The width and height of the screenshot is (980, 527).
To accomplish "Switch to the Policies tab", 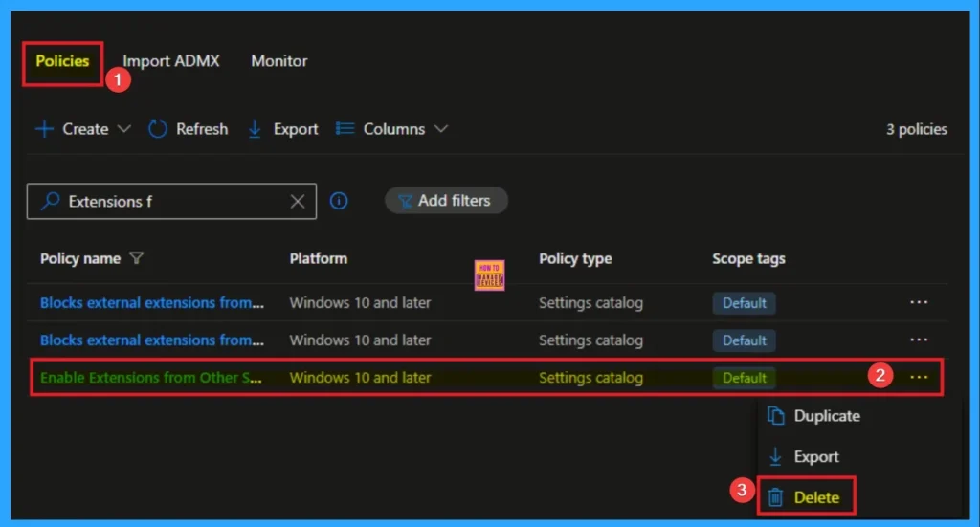I will tap(62, 61).
